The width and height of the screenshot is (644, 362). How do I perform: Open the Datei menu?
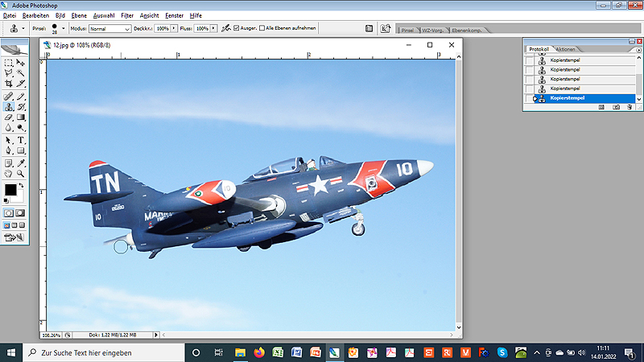[x=10, y=15]
